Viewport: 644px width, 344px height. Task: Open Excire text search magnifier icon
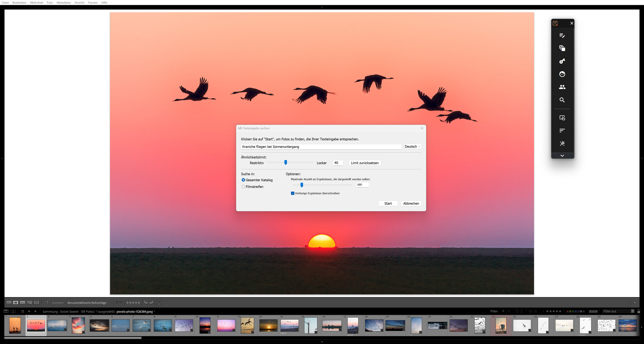(562, 100)
